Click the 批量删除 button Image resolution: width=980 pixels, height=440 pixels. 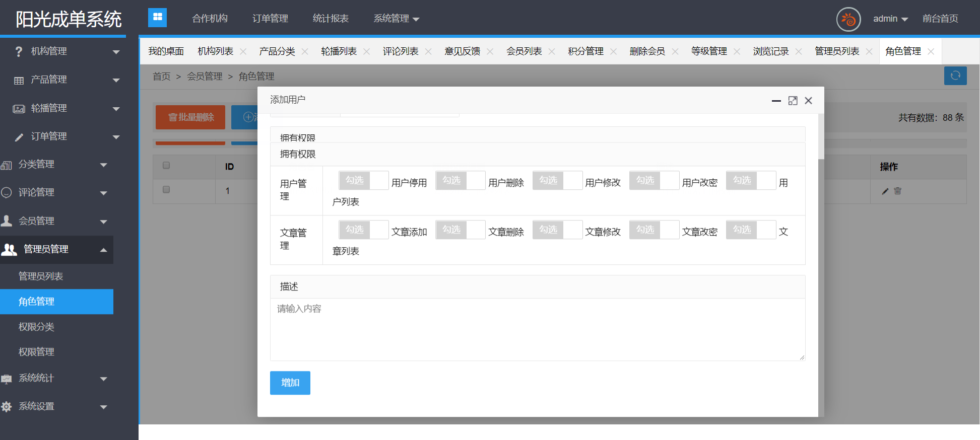point(190,117)
